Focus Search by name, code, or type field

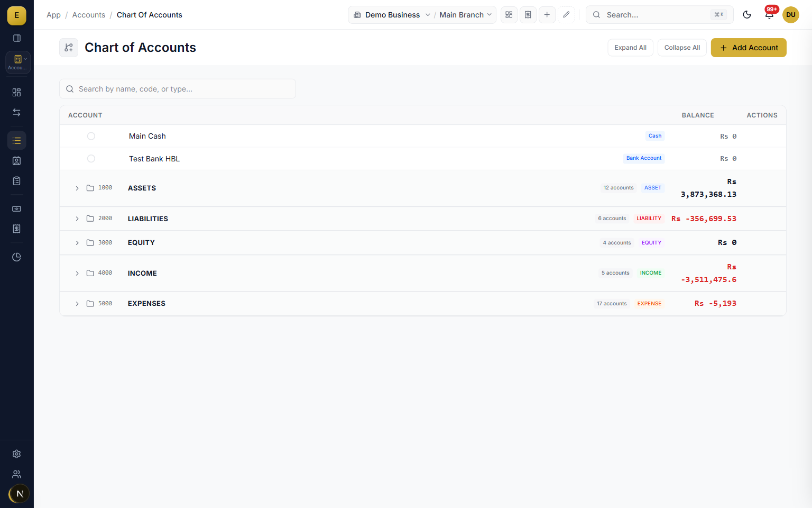click(178, 89)
